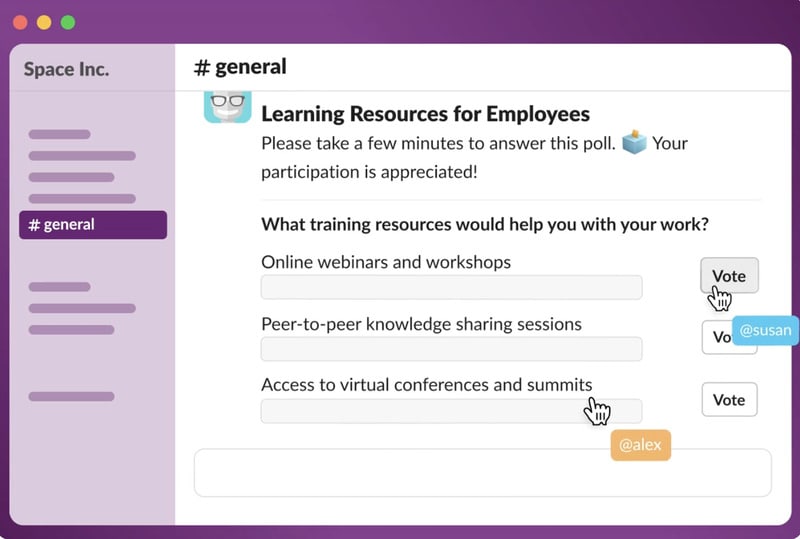The image size is (800, 539).
Task: Select the # general channel in sidebar
Action: point(93,225)
